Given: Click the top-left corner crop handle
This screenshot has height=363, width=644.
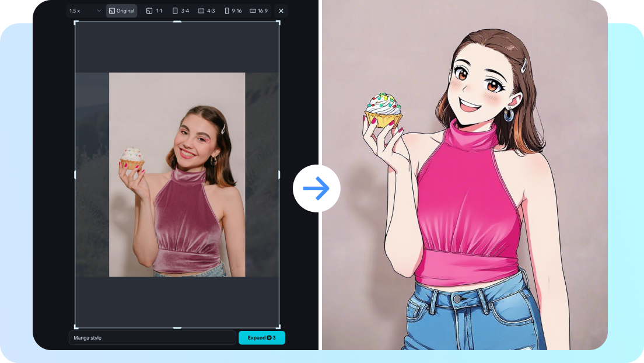Looking at the screenshot, I should click(x=76, y=23).
